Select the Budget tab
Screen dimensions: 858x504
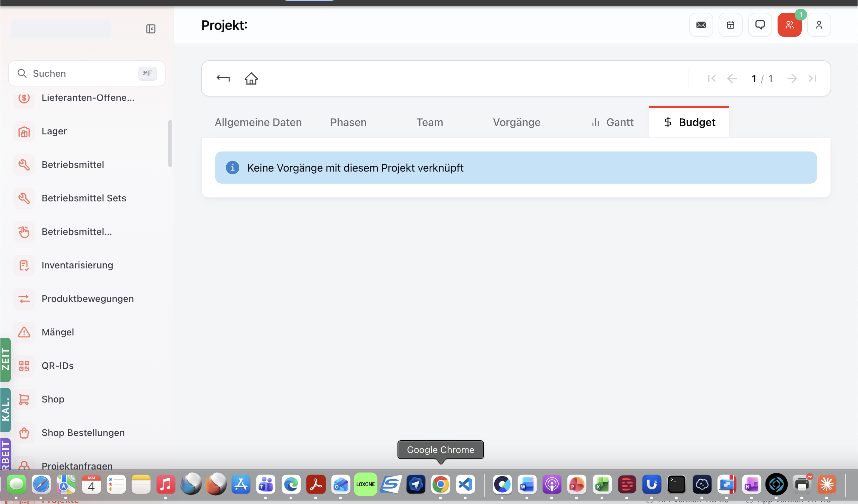click(689, 122)
